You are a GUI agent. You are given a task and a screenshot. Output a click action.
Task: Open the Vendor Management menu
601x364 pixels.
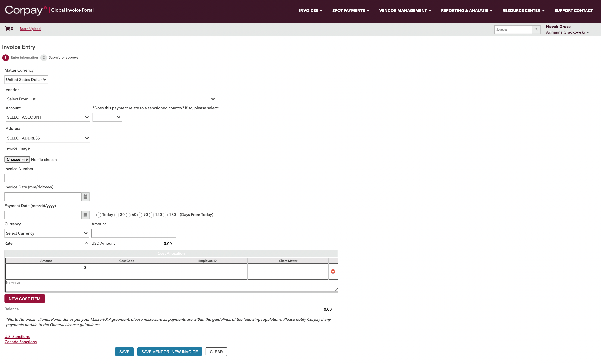[x=405, y=10]
